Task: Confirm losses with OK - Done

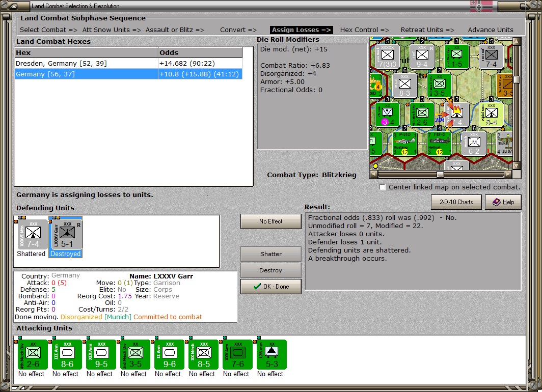Action: coord(270,286)
